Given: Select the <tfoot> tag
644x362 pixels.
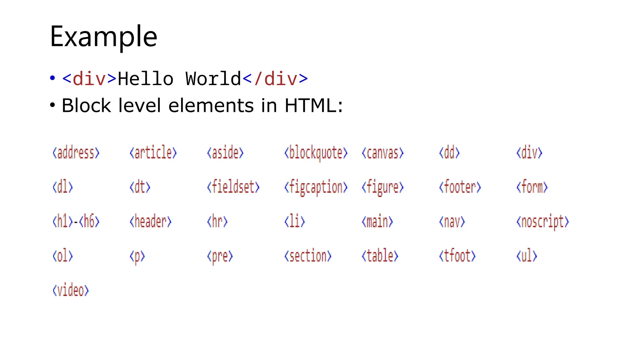Looking at the screenshot, I should [x=457, y=256].
